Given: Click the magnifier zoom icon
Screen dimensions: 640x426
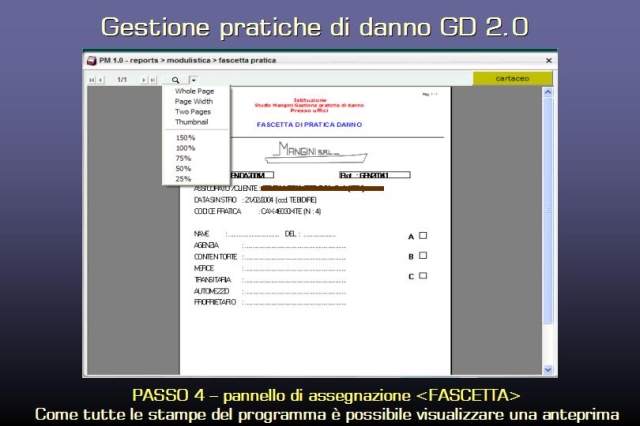Looking at the screenshot, I should 175,79.
